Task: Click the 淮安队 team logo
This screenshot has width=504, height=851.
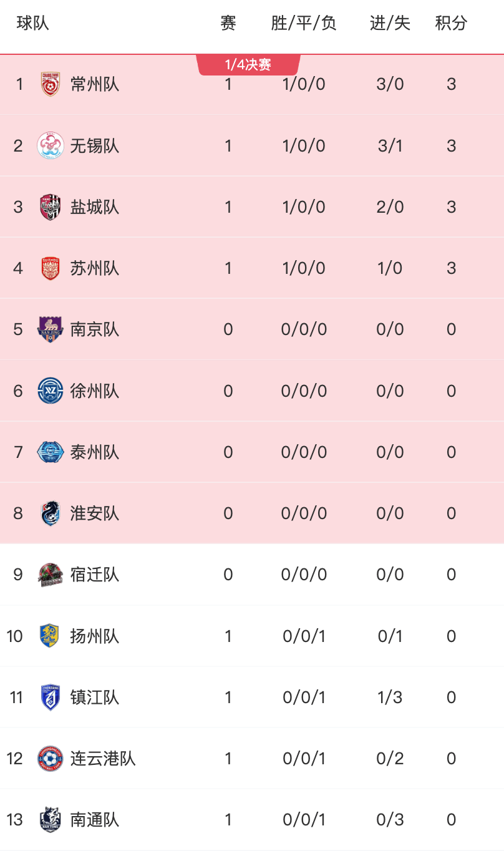Action: coord(50,513)
